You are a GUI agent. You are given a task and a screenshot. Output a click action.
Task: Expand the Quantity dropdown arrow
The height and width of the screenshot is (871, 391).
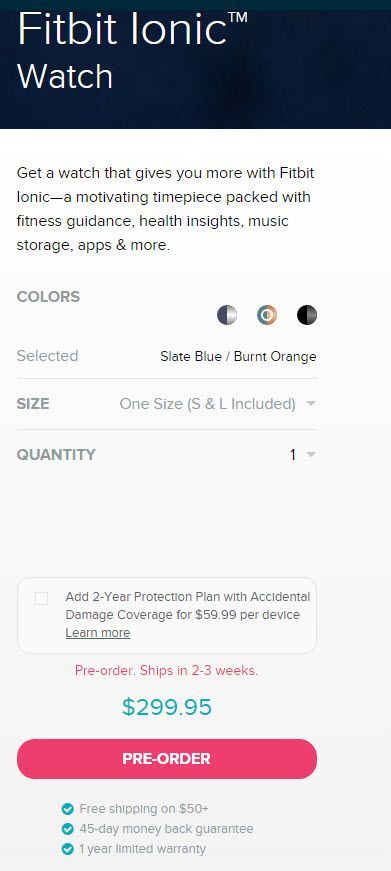[311, 455]
